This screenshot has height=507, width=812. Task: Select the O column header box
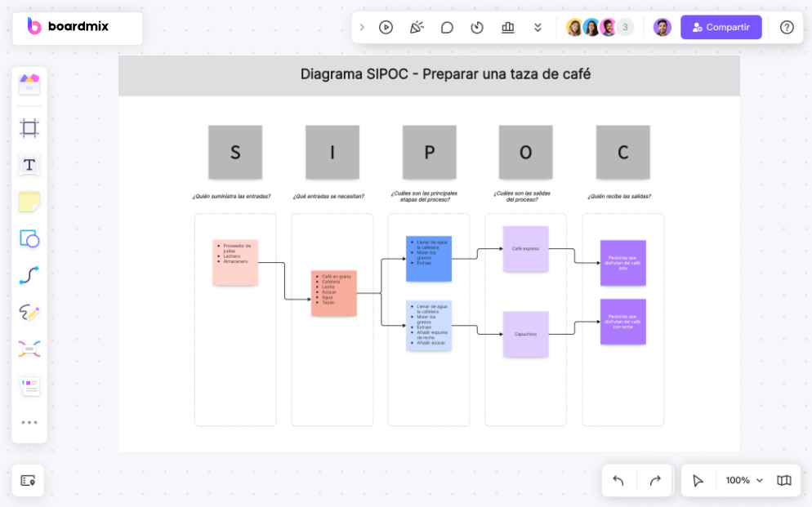(525, 152)
